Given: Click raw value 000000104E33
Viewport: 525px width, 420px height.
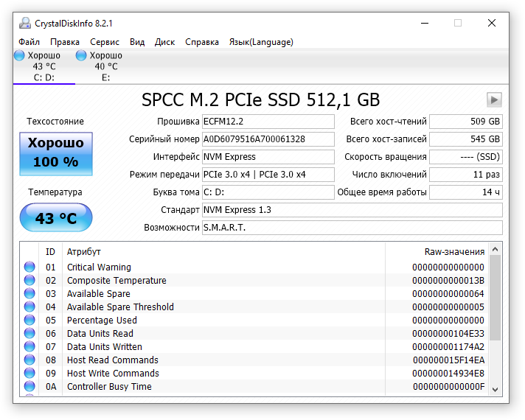Looking at the screenshot, I should 448,333.
